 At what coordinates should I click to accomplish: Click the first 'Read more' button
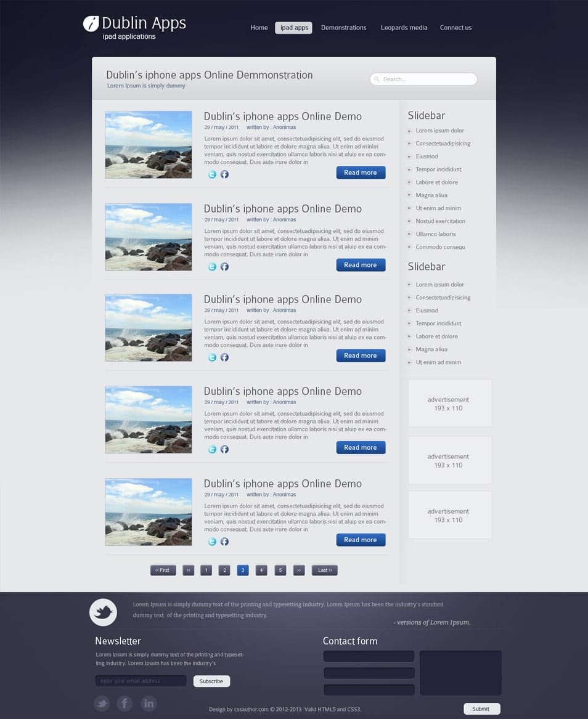tap(361, 173)
